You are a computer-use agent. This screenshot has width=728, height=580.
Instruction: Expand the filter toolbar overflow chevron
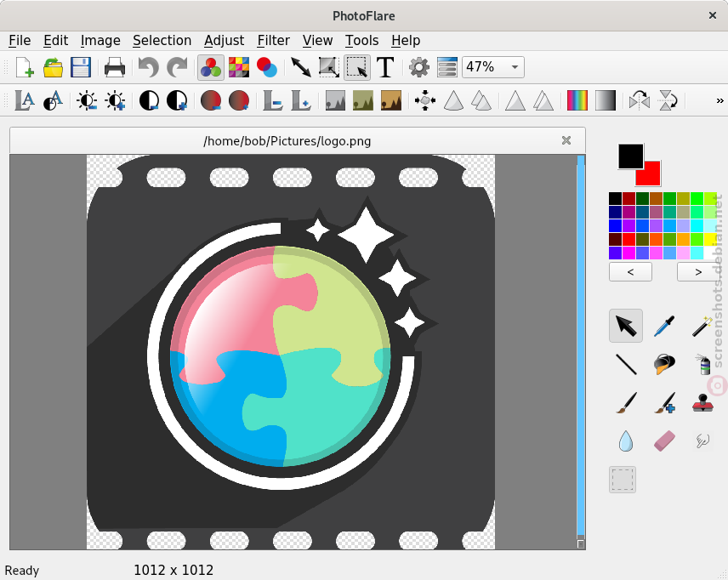click(720, 100)
